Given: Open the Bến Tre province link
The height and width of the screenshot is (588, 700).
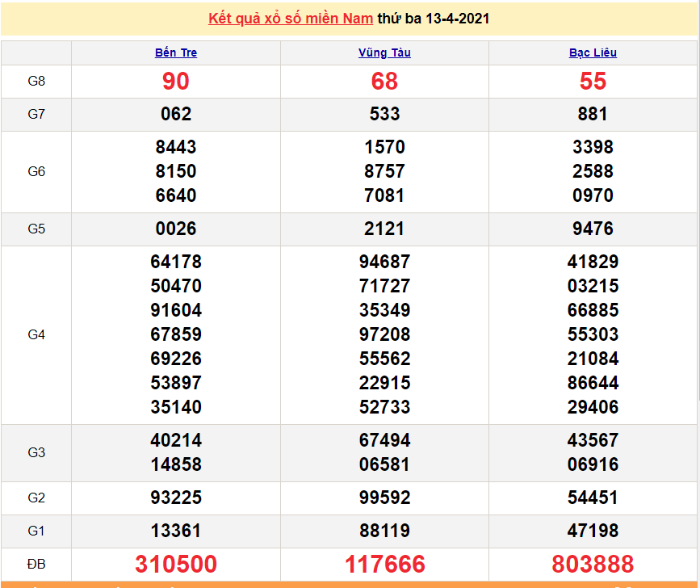Looking at the screenshot, I should point(176,52).
